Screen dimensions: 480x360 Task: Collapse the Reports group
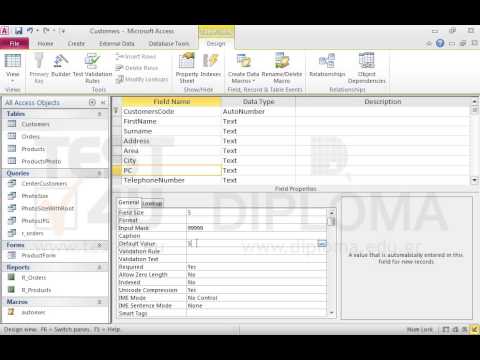click(99, 267)
